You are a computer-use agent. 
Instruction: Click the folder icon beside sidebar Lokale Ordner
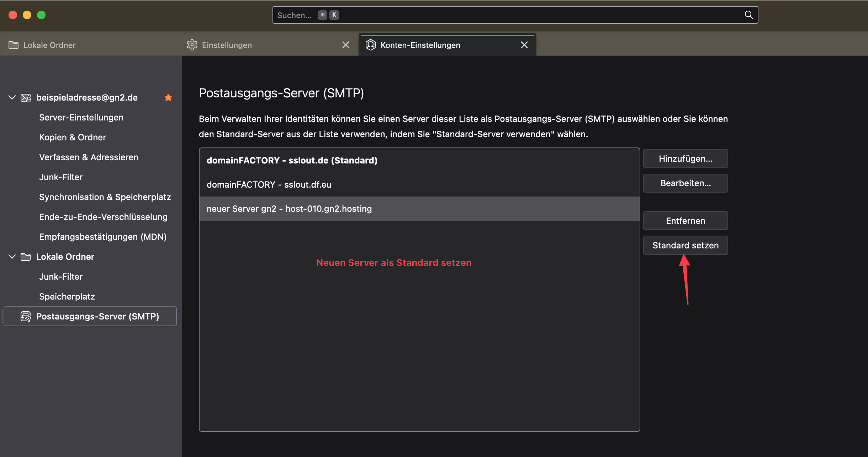click(26, 257)
